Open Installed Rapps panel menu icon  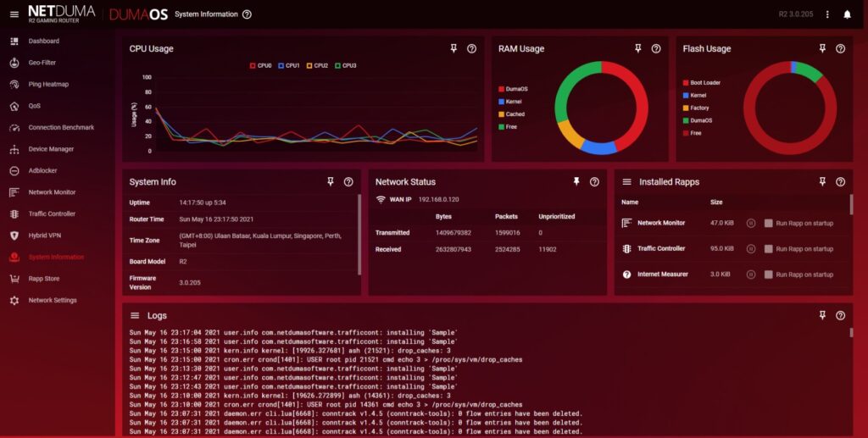[x=626, y=181]
